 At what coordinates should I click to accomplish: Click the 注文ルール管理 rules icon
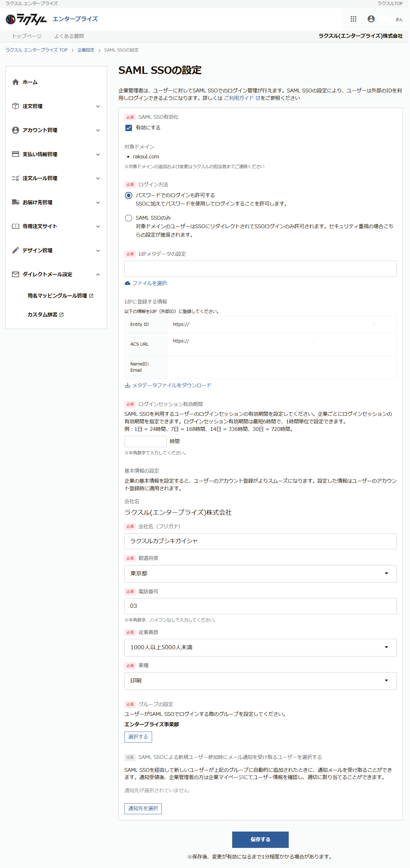click(15, 178)
